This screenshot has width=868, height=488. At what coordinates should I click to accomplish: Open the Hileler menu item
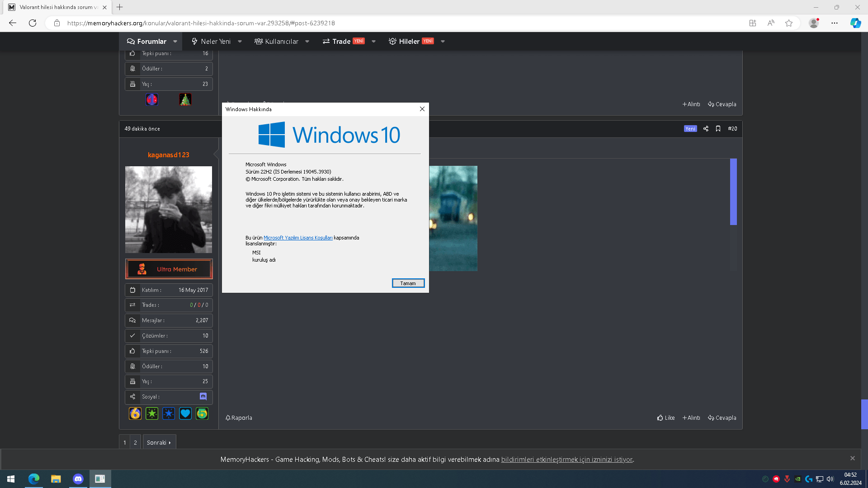coord(411,41)
